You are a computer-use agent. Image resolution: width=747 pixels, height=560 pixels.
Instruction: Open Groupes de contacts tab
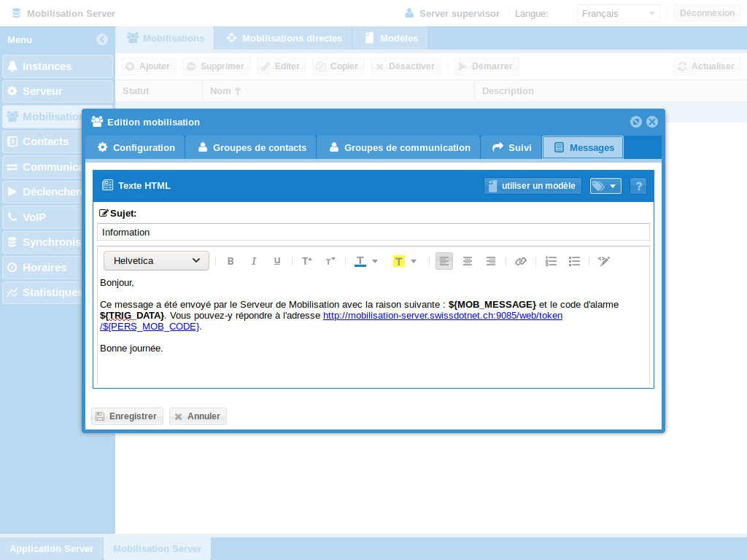point(251,147)
